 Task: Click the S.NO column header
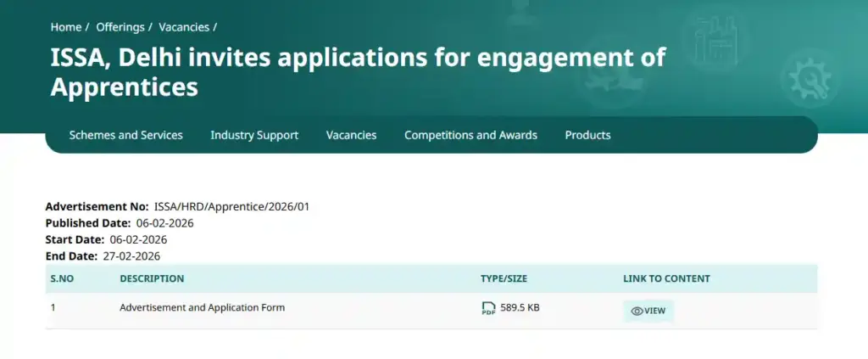point(62,278)
